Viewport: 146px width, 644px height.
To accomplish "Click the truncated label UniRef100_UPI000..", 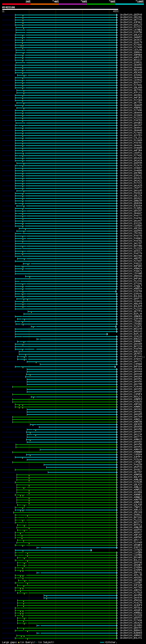I will coord(132,357).
